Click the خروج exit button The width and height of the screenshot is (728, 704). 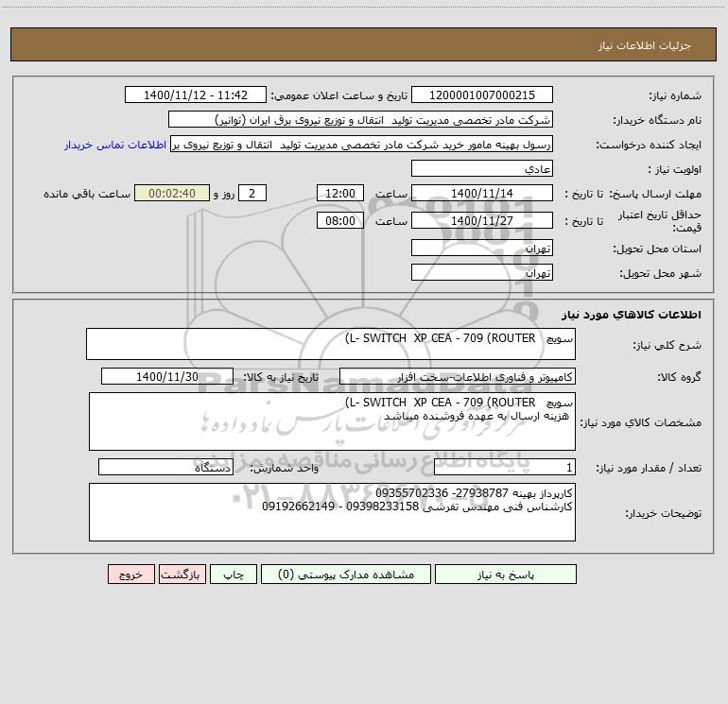click(x=130, y=575)
